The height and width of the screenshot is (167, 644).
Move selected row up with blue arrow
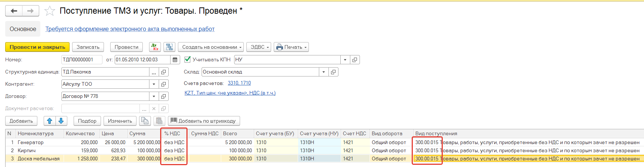pyautogui.click(x=49, y=121)
